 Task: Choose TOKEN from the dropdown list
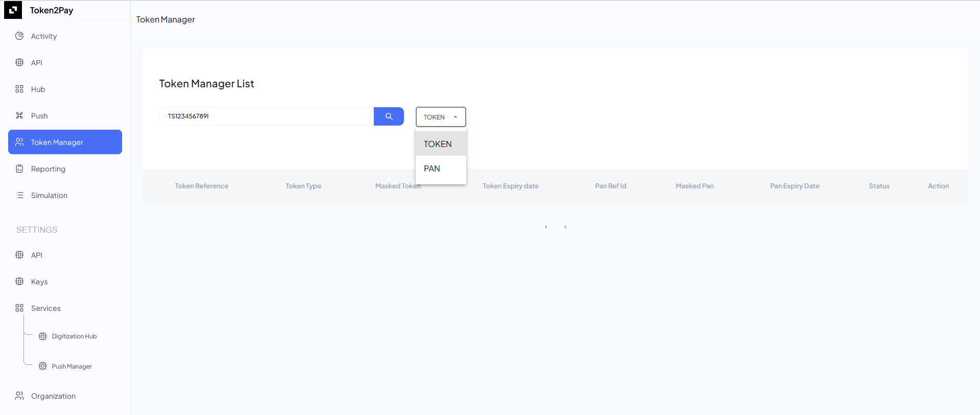tap(441, 144)
